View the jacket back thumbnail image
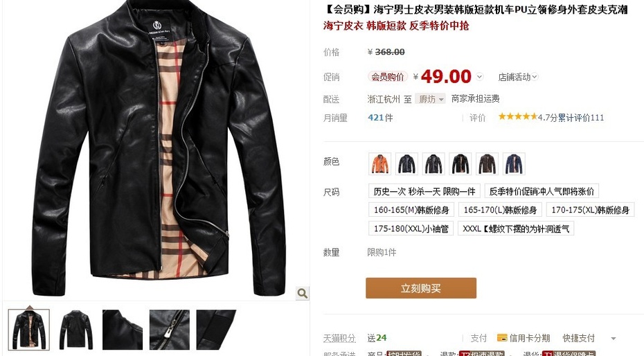Image resolution: width=644 pixels, height=356 pixels. point(76,330)
